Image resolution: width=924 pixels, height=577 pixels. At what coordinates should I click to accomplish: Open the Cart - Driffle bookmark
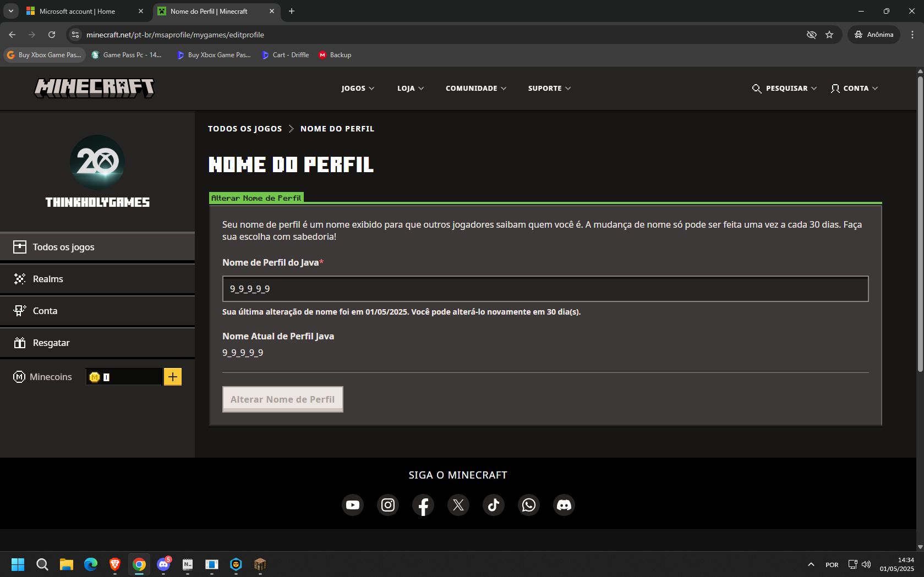coord(286,55)
